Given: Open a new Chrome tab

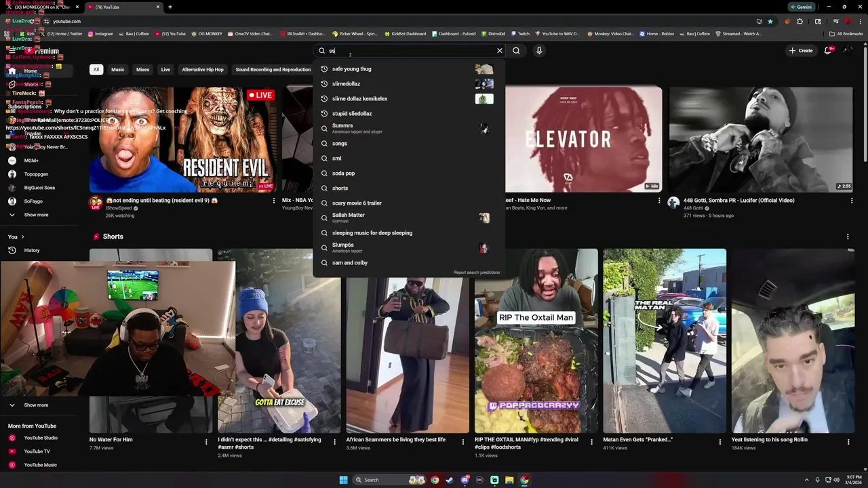Looking at the screenshot, I should click(x=170, y=7).
